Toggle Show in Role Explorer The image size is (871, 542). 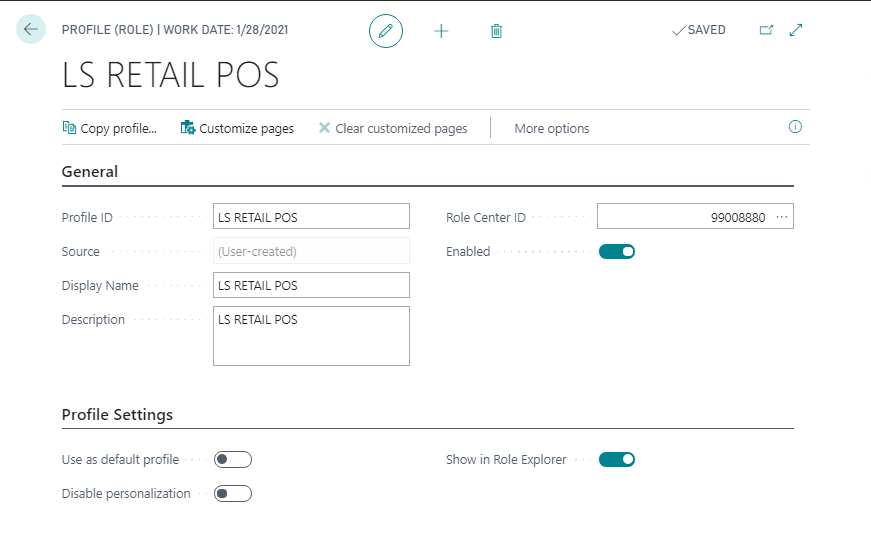(x=617, y=459)
